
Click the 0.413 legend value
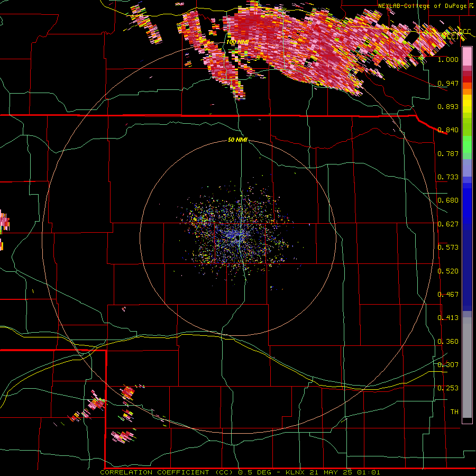point(448,318)
